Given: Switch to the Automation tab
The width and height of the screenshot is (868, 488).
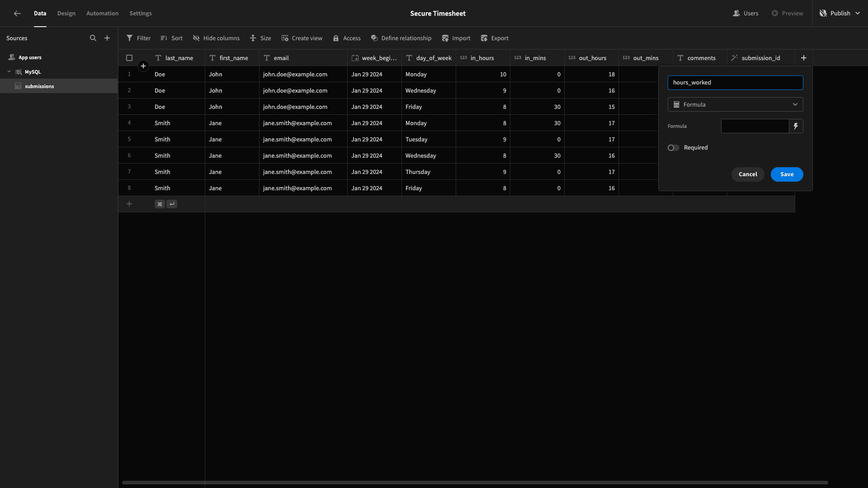Looking at the screenshot, I should coord(103,14).
